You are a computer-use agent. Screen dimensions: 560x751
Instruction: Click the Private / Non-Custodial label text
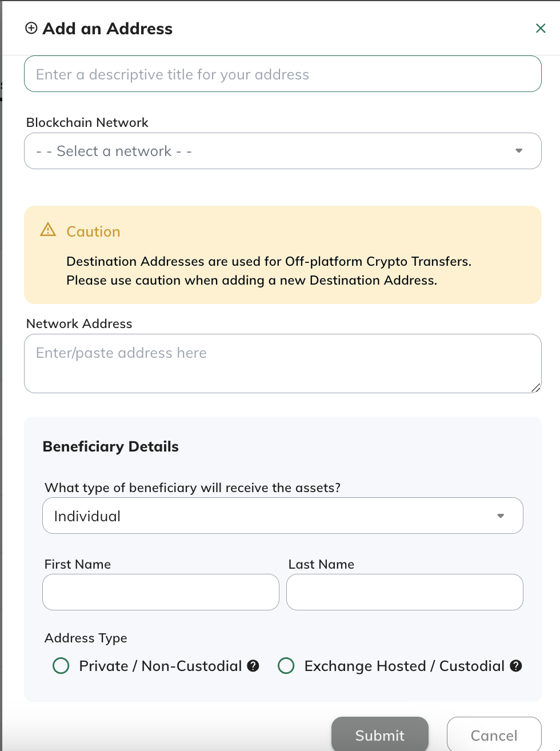(161, 666)
